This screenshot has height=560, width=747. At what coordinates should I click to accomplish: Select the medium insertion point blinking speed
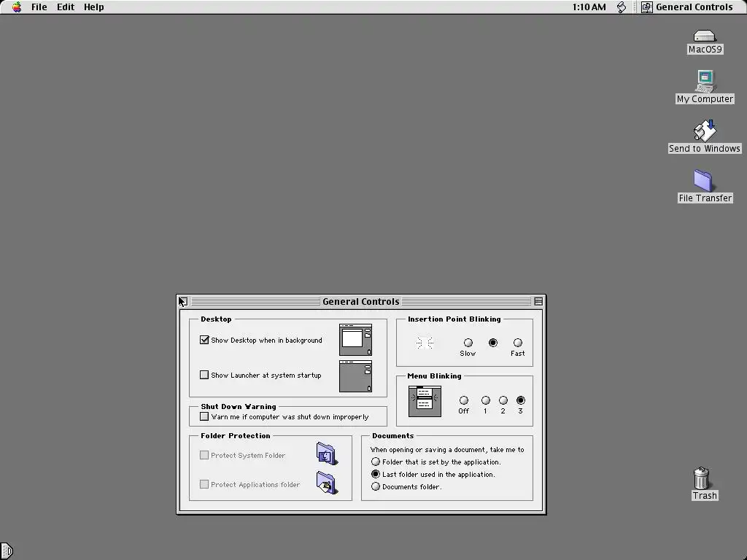pyautogui.click(x=493, y=343)
